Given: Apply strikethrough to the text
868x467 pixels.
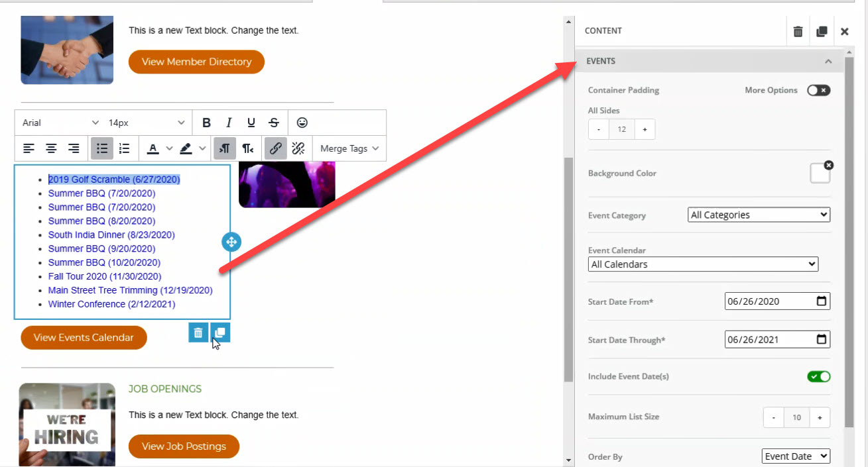Looking at the screenshot, I should 274,123.
